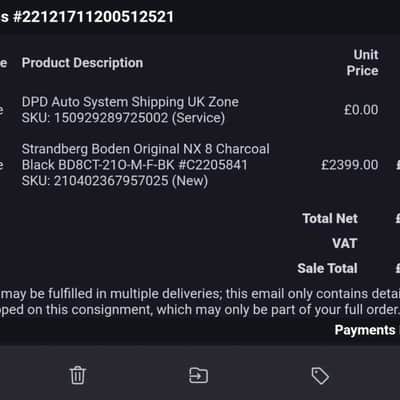This screenshot has width=400, height=400.
Task: Tap the BD8CT-21O-M-F-BK #C2205841 model line
Action: click(x=134, y=165)
